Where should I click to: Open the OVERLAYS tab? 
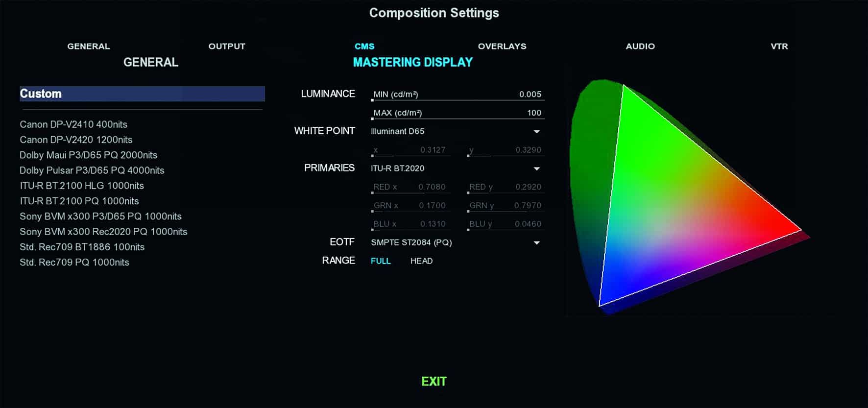502,47
